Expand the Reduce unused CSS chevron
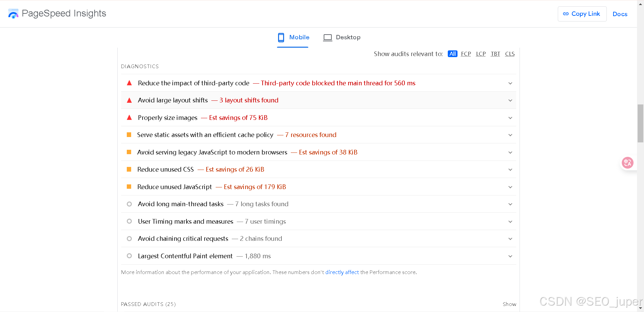 click(510, 170)
